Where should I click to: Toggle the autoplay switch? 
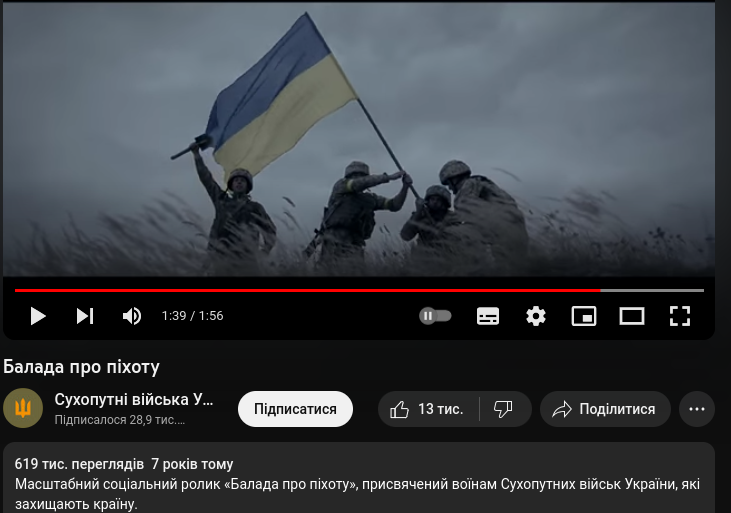[435, 316]
